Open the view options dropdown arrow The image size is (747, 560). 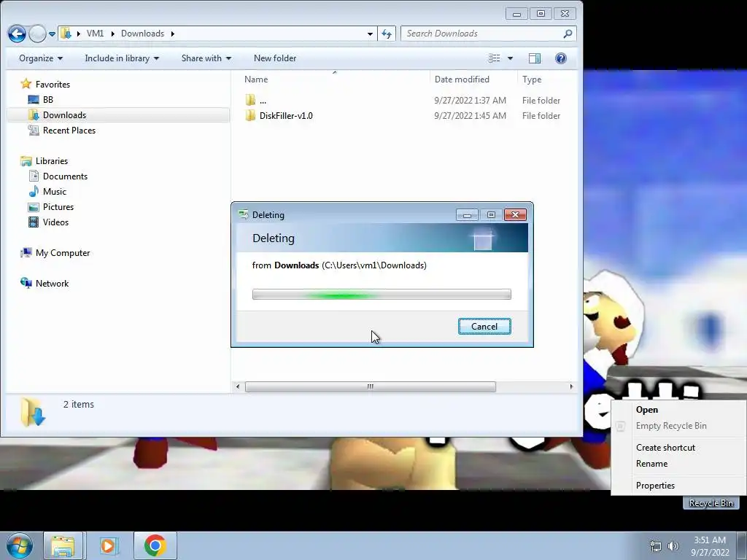510,58
